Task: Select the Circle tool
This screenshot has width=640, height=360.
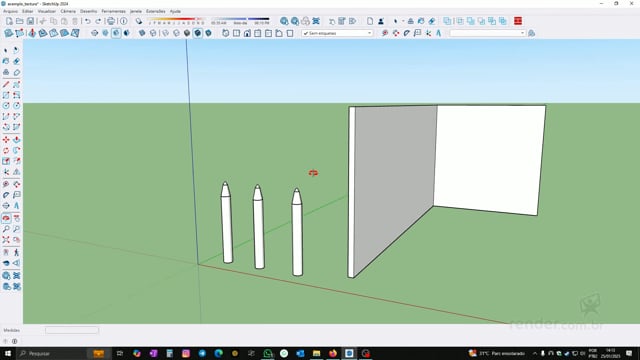Action: point(6,106)
